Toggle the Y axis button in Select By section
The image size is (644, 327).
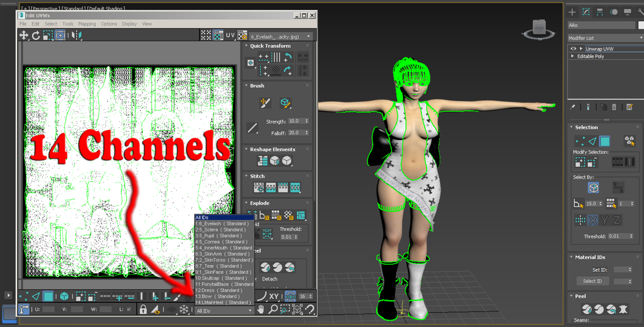605,220
